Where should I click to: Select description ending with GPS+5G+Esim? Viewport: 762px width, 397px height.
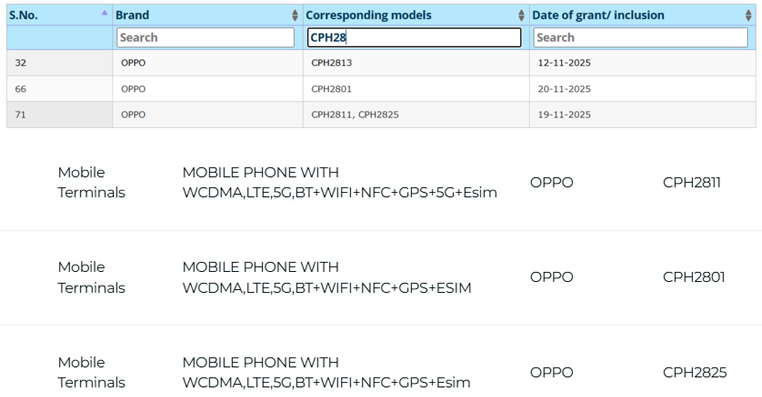coord(340,182)
